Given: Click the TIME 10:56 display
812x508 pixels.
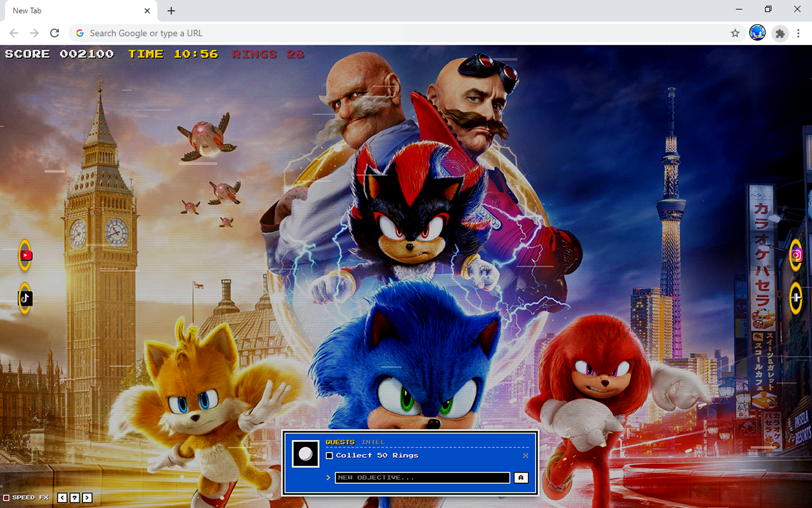Looking at the screenshot, I should (173, 55).
